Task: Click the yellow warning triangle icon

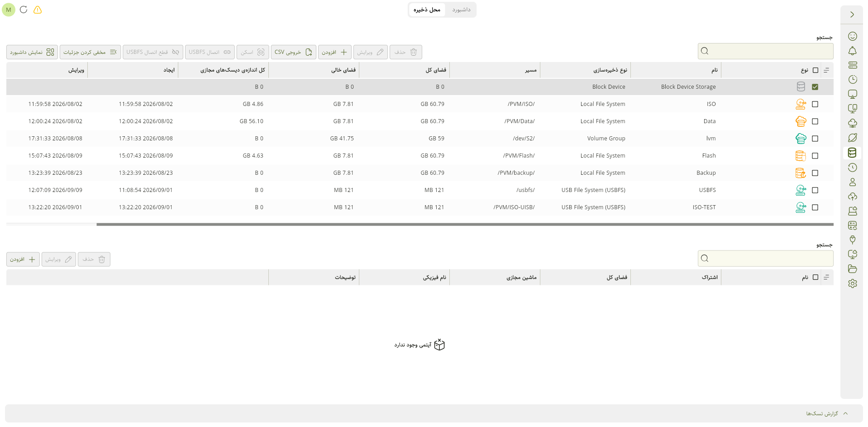Action: point(38,10)
